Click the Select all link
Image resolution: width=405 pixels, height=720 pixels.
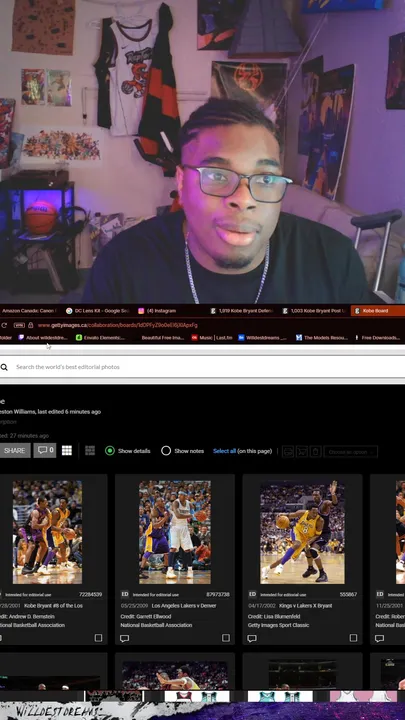225,451
